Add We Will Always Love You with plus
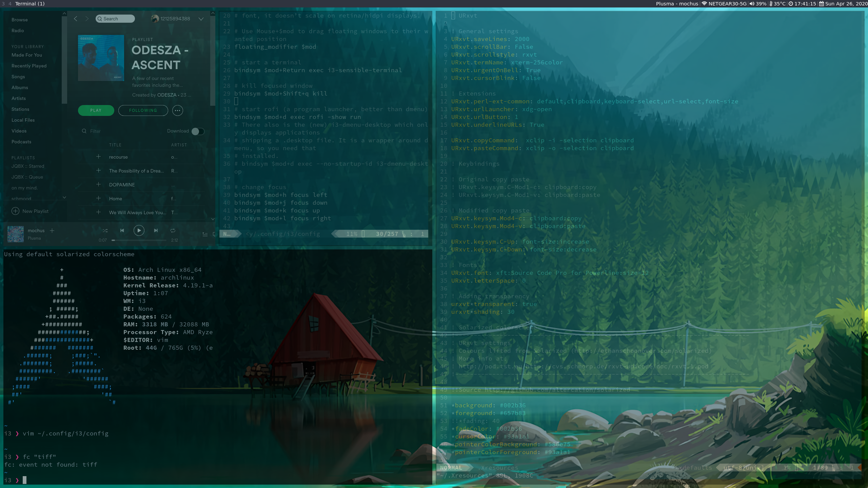This screenshot has width=868, height=488. [x=98, y=212]
